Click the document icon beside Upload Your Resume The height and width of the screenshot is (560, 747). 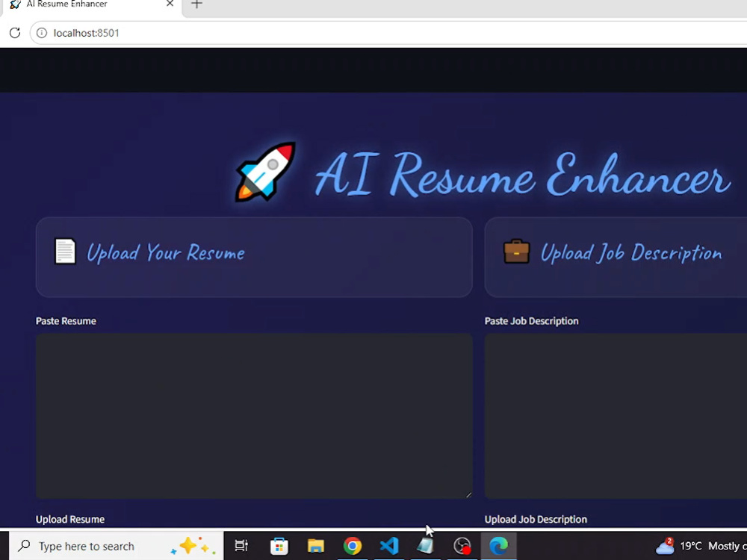coord(65,251)
